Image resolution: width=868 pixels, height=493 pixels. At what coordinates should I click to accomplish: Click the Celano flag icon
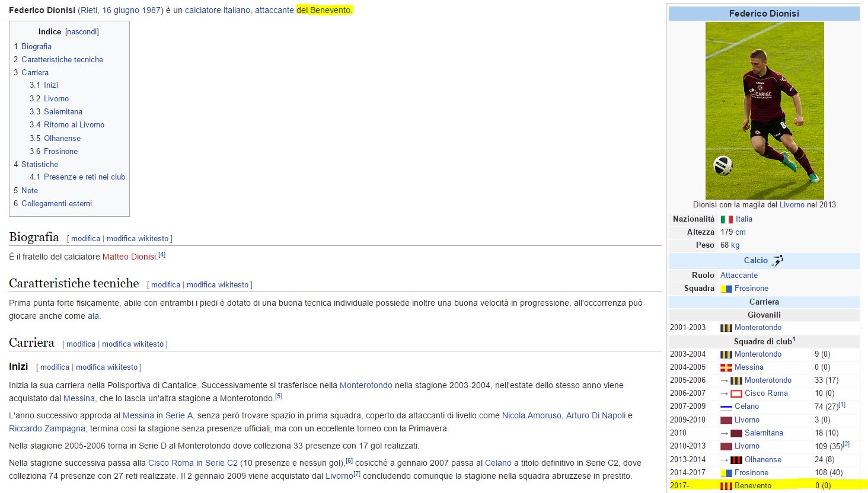(x=726, y=406)
